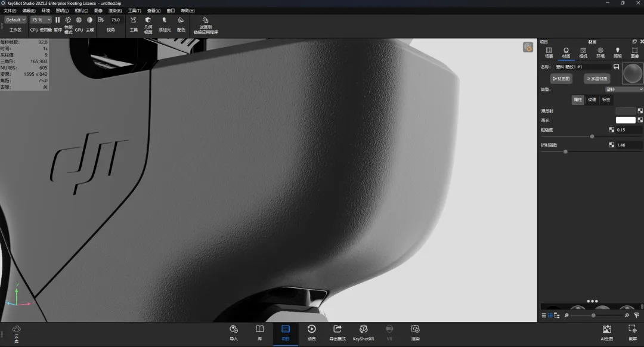Open the 工具(T) menu in the menu bar
The width and height of the screenshot is (644, 347).
coord(134,11)
